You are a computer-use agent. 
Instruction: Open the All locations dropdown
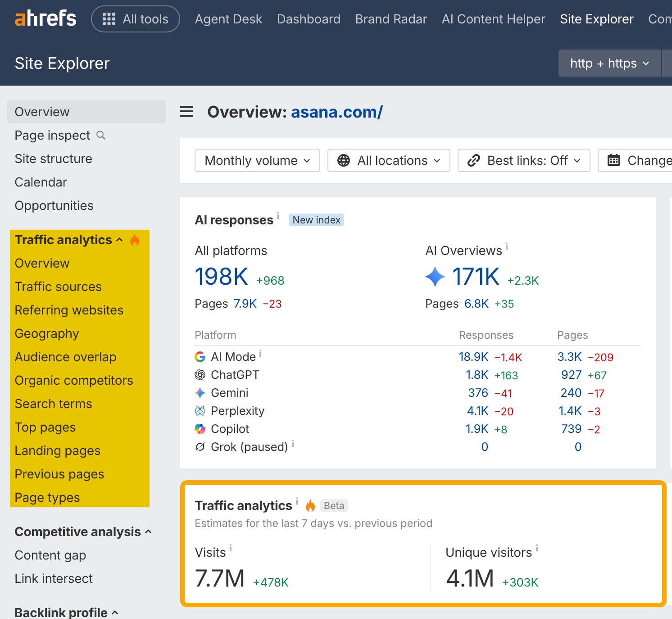pyautogui.click(x=389, y=160)
